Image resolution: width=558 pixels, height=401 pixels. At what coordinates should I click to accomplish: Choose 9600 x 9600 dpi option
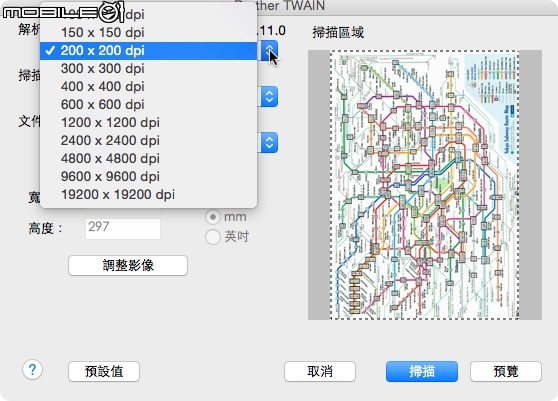tap(148, 176)
